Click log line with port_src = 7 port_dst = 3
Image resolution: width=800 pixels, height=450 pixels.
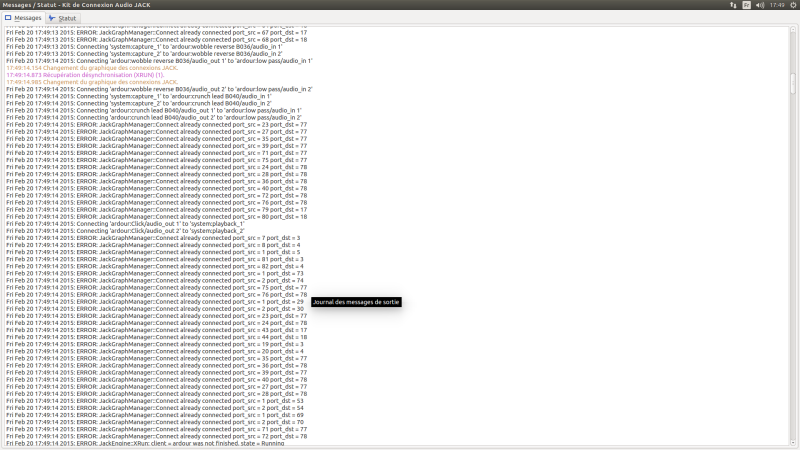[153, 238]
